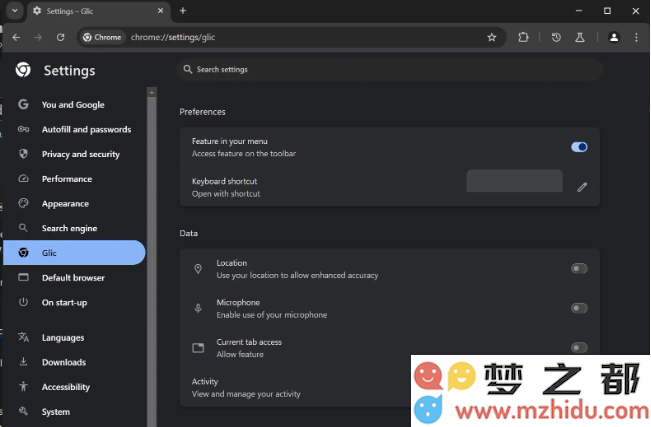The height and width of the screenshot is (427, 651).
Task: Open Chrome Labs flask icon
Action: (580, 37)
